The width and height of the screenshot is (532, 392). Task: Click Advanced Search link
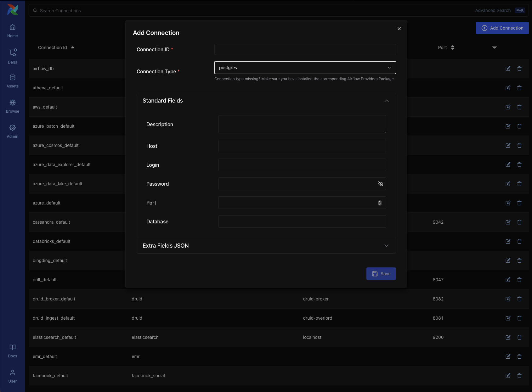(x=493, y=10)
